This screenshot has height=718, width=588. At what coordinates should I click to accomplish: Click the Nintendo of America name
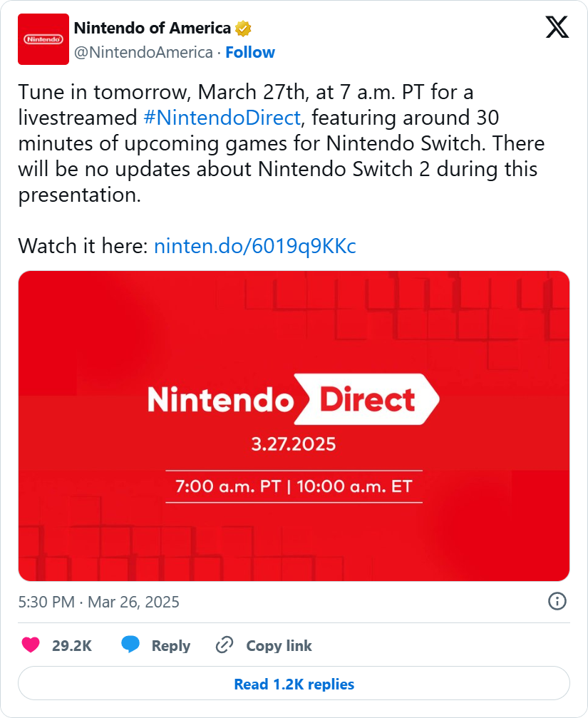coord(153,29)
